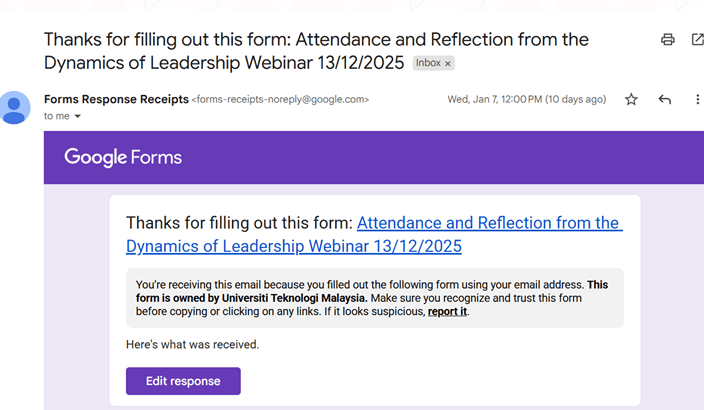Click 'Here's what was received' text

tap(192, 344)
